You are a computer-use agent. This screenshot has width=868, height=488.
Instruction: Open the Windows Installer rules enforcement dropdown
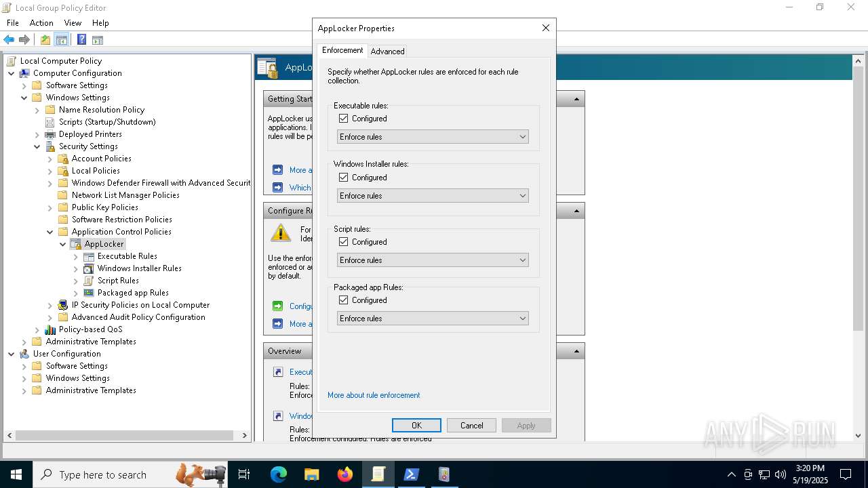(433, 196)
